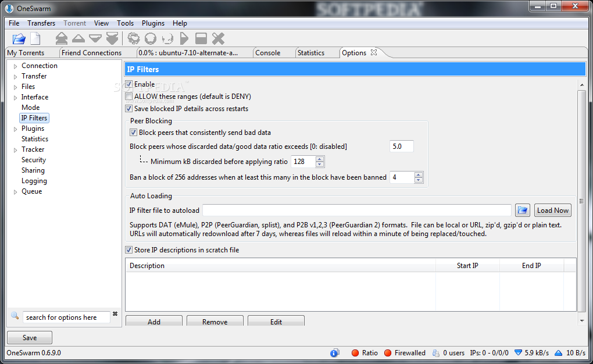593x364 pixels.
Task: Click the blue upload speed arrow
Action: 558,352
